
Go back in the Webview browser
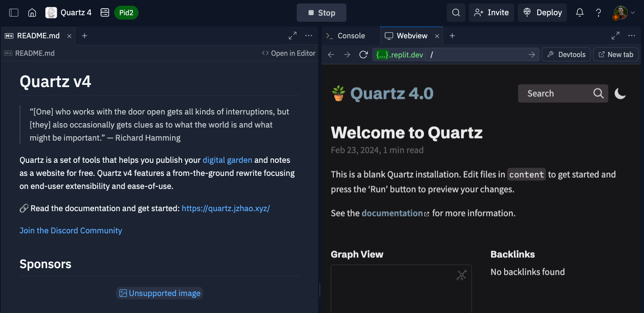click(331, 54)
